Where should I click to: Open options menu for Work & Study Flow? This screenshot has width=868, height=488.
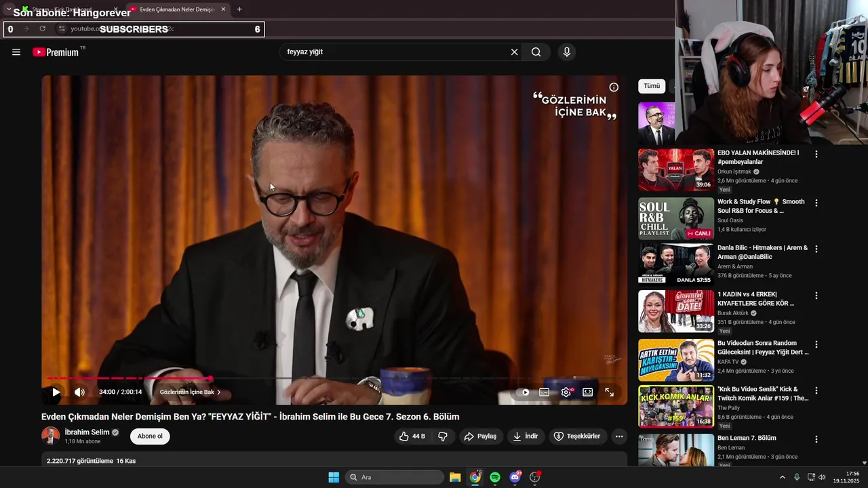pos(816,203)
